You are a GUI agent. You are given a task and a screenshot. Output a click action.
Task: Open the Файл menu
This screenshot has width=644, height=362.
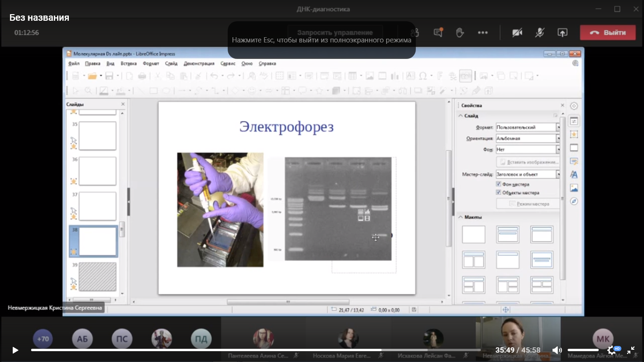click(74, 63)
